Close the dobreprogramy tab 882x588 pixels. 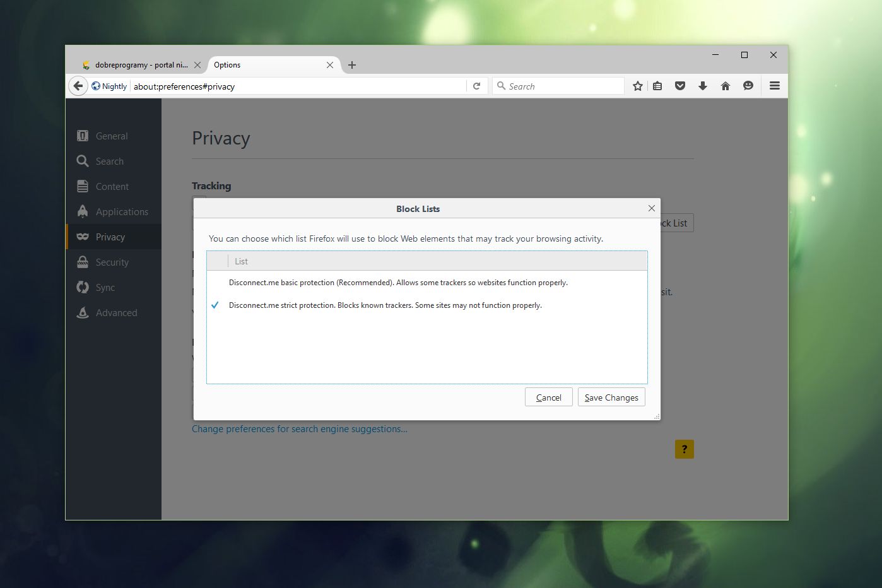197,65
